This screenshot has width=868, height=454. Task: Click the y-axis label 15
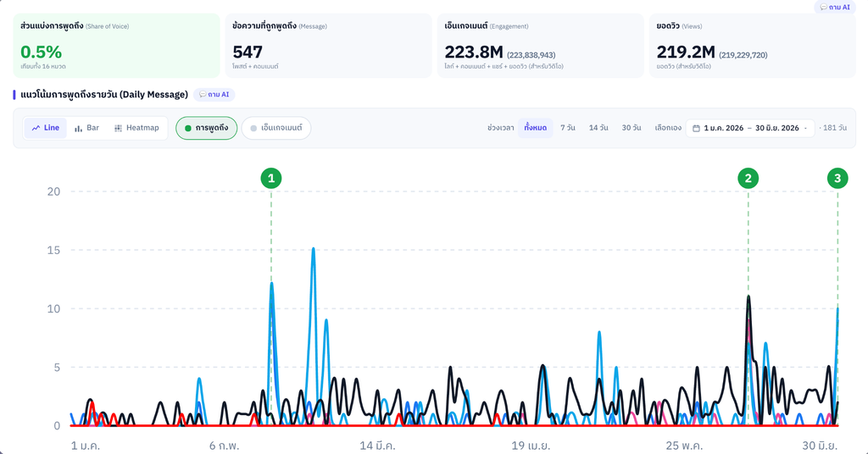click(53, 250)
